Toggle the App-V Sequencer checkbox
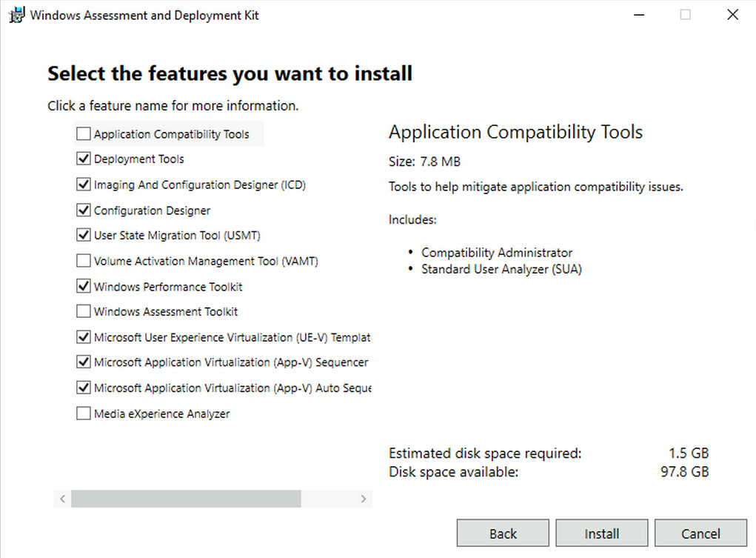756x558 pixels. (x=84, y=362)
